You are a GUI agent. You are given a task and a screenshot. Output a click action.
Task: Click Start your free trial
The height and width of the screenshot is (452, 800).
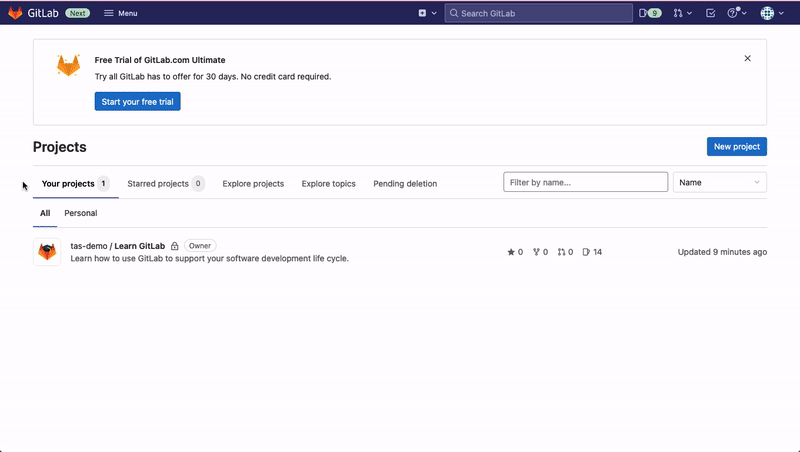pos(137,102)
